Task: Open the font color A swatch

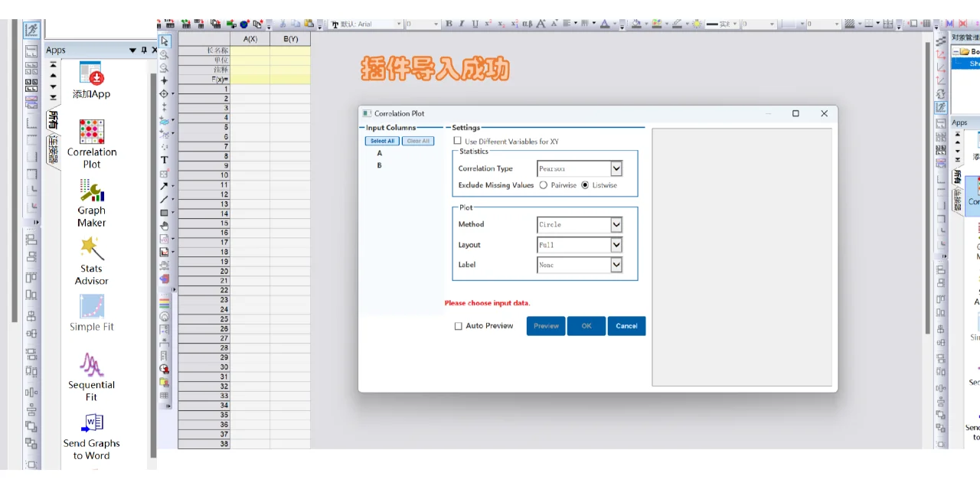Action: point(605,24)
